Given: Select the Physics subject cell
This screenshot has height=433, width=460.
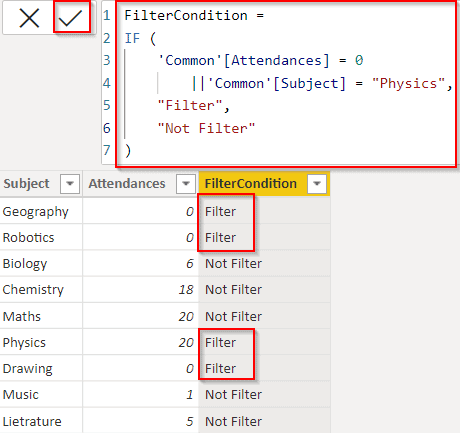Looking at the screenshot, I should 41,342.
